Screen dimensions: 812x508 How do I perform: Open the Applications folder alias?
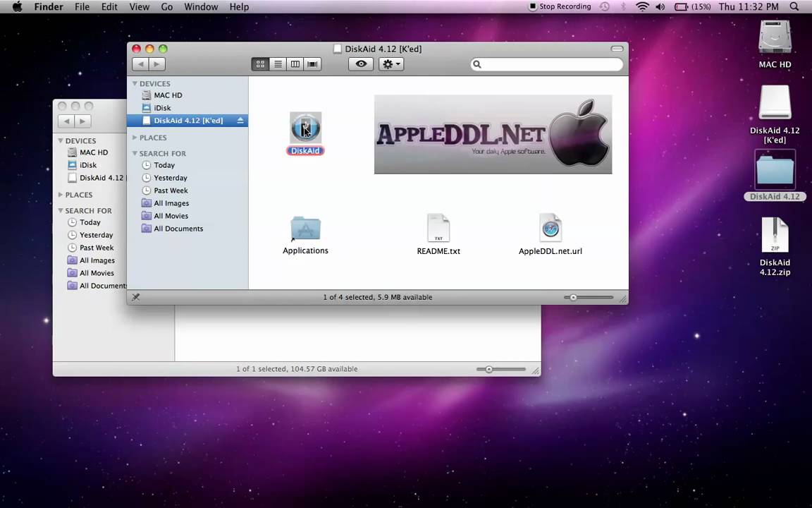coord(305,229)
